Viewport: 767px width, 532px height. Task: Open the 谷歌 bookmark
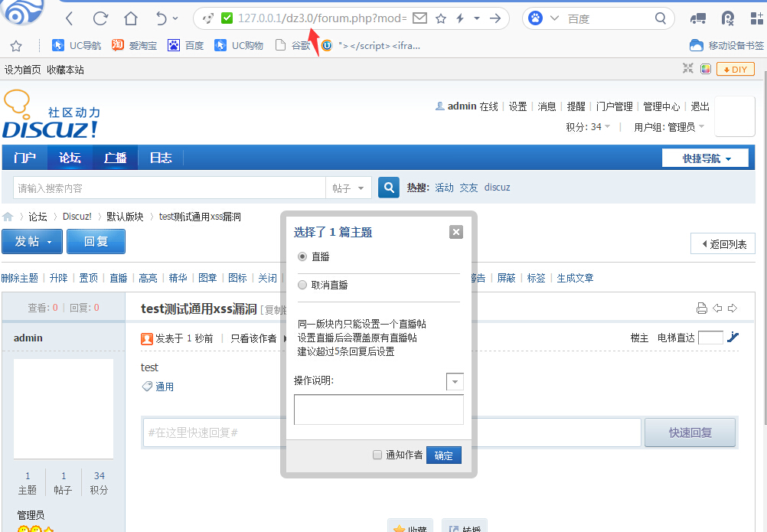(292, 45)
